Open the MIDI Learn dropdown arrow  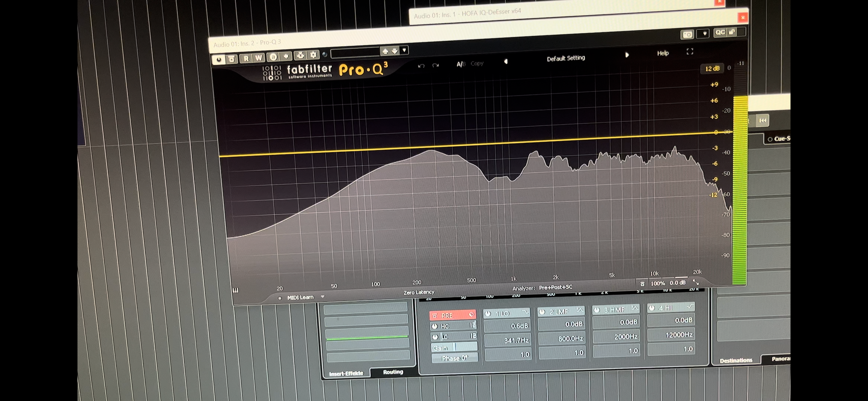point(323,296)
